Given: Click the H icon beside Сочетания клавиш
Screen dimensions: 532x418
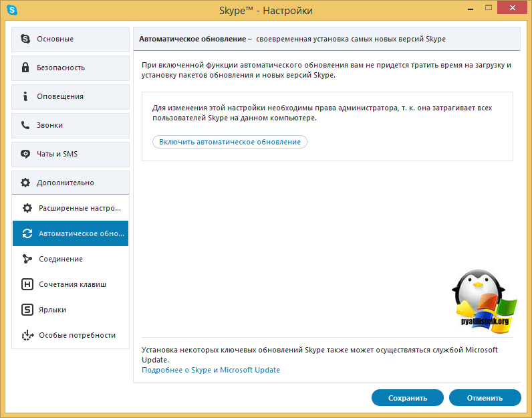Looking at the screenshot, I should coord(27,284).
